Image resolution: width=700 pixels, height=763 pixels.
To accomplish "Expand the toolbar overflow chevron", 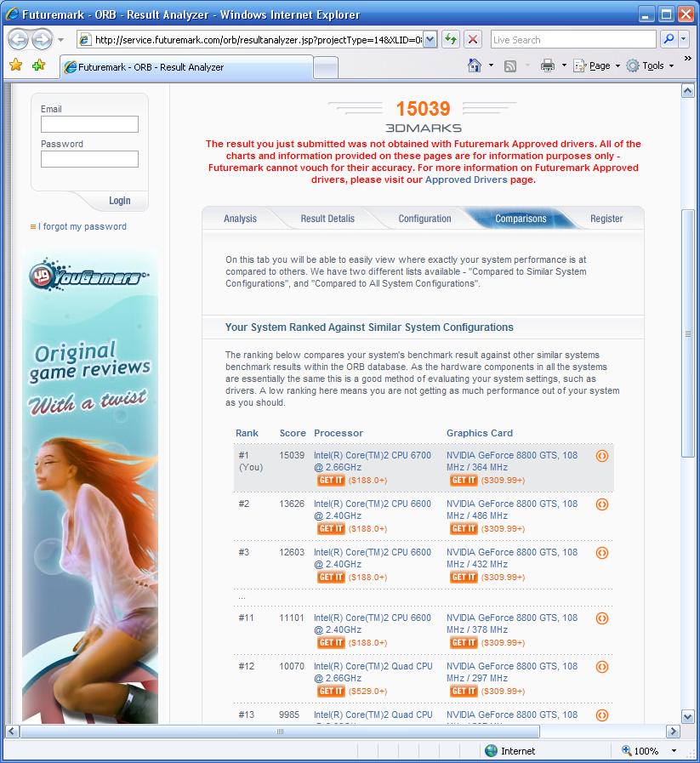I will (x=687, y=59).
